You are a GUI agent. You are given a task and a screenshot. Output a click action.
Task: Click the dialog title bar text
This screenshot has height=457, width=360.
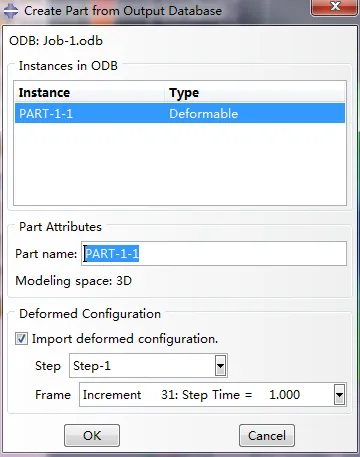123,11
